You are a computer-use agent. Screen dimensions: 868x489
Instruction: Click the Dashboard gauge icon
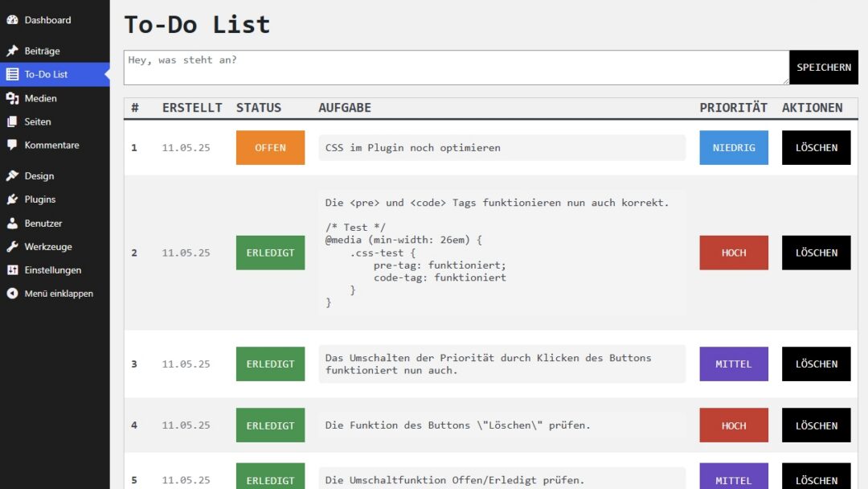(12, 20)
